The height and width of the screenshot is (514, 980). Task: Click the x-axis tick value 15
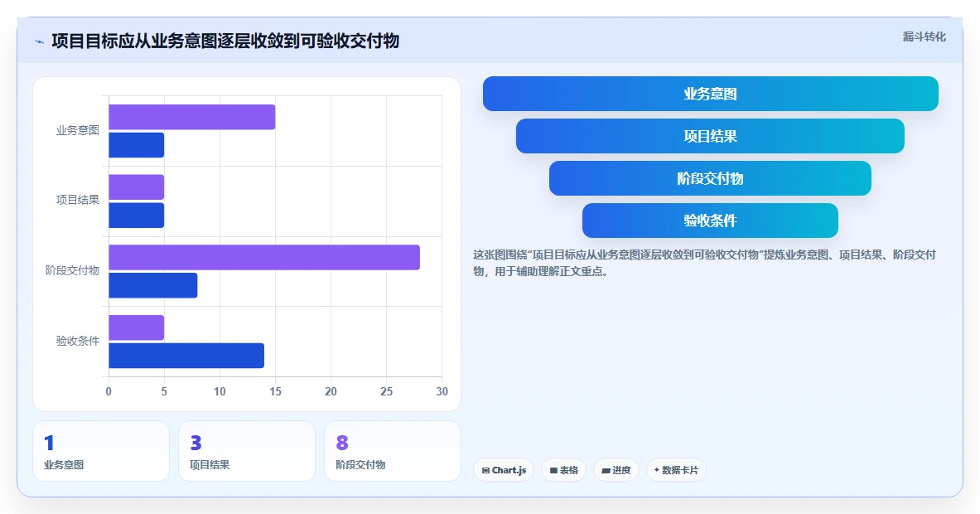point(275,391)
